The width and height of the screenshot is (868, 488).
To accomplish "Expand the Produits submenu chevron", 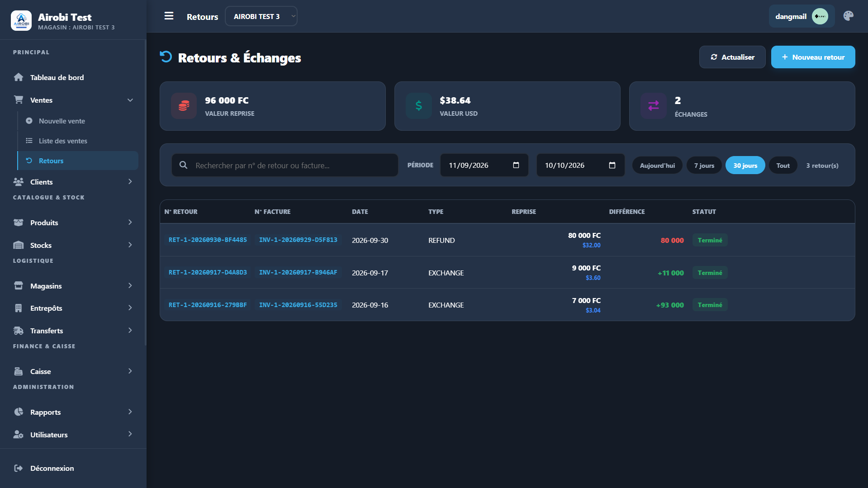I will point(130,223).
